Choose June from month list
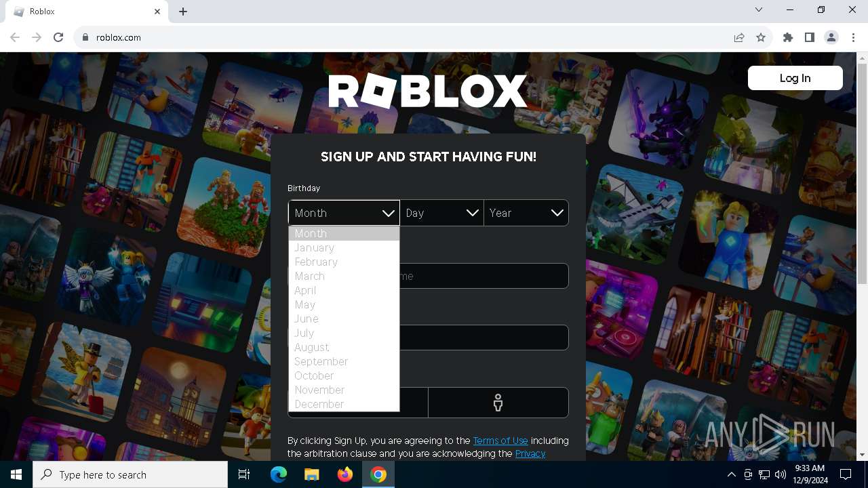The image size is (868, 488). (x=344, y=319)
